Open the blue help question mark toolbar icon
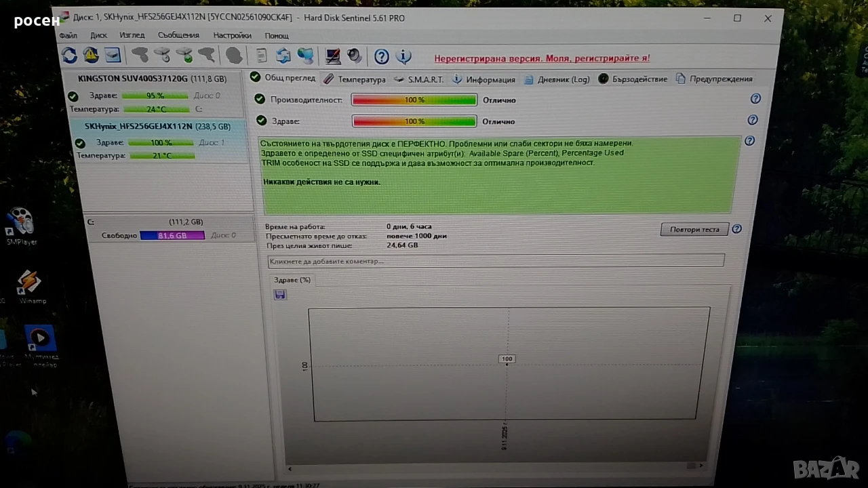This screenshot has height=488, width=868. point(382,56)
